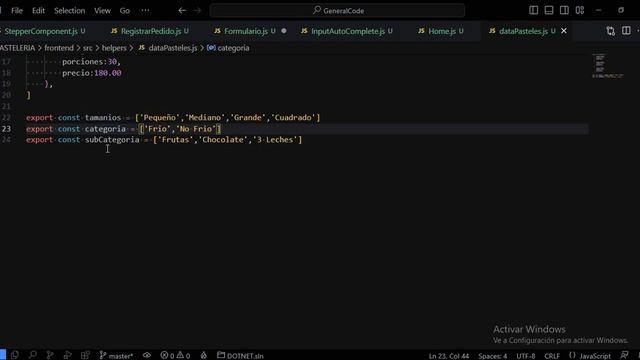The height and width of the screenshot is (360, 640).
Task: Open the Explorer icon in the bottom bar
Action: [x=15, y=355]
